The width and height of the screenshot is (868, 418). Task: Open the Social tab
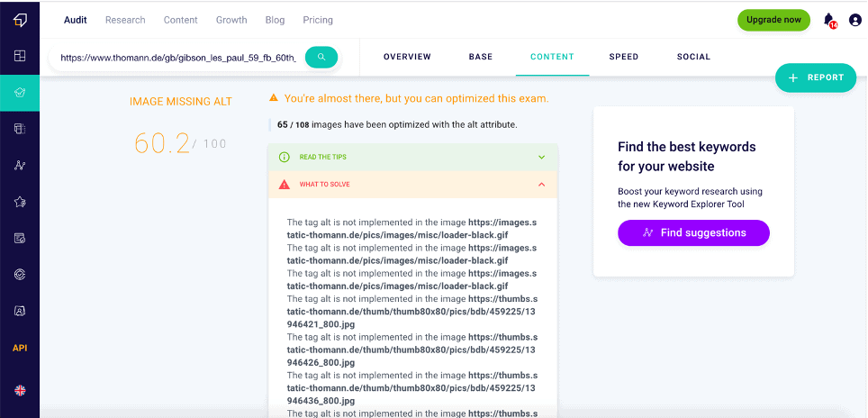693,57
